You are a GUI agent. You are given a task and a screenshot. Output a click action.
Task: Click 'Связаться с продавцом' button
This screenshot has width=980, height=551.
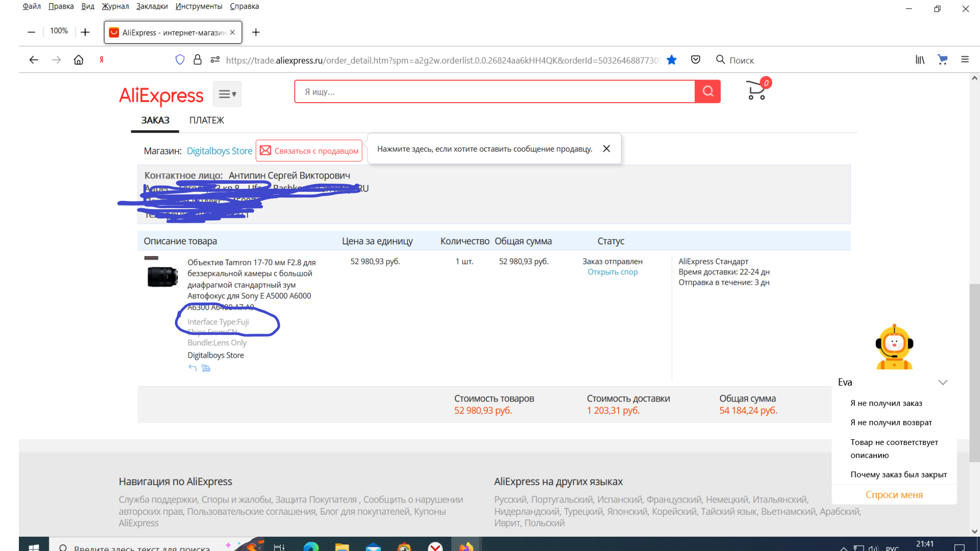309,151
